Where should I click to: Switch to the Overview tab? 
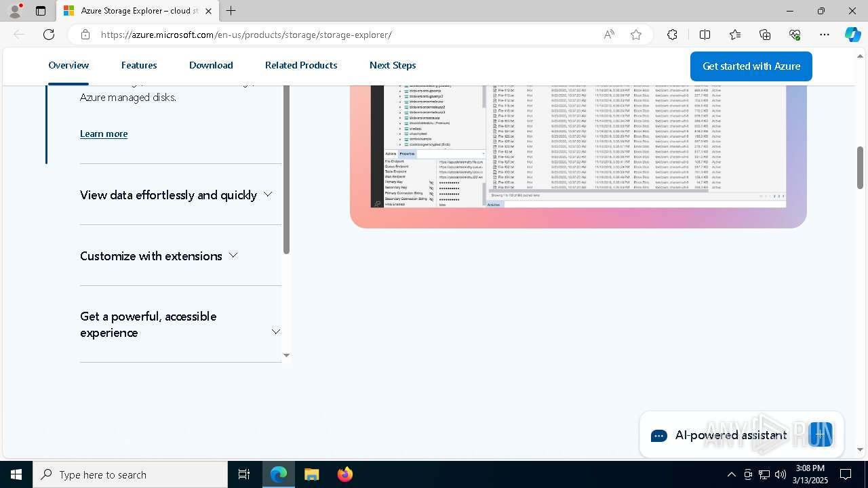click(68, 65)
